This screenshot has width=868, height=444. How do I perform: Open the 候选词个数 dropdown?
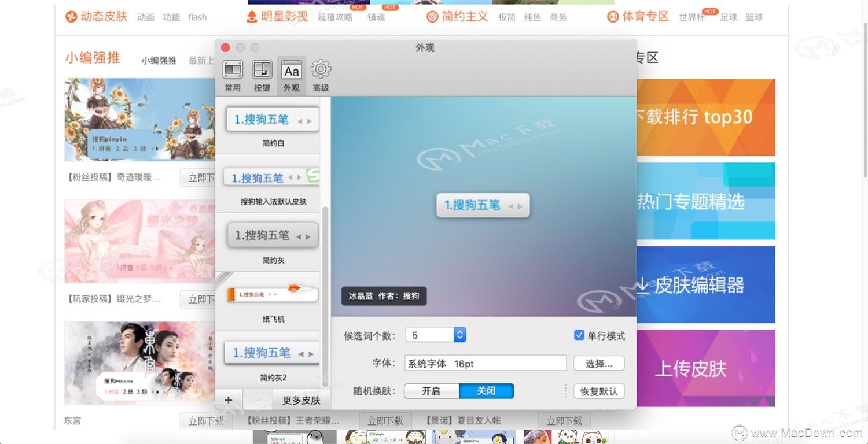(x=436, y=335)
